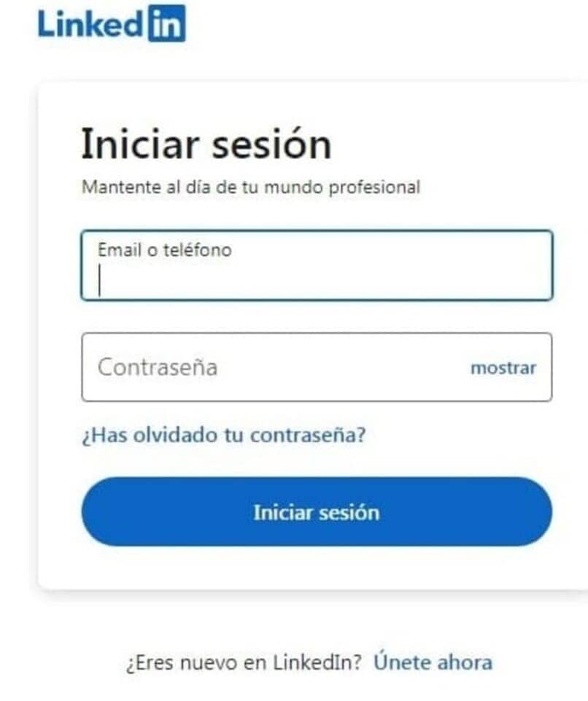588x701 pixels.
Task: Click the white label text on sign-in button
Action: (x=316, y=512)
